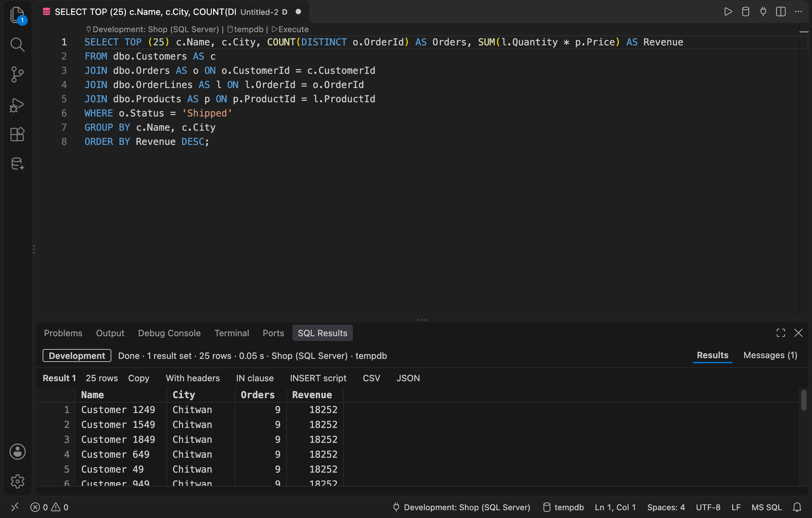
Task: Export results using the JSON button
Action: coord(408,378)
